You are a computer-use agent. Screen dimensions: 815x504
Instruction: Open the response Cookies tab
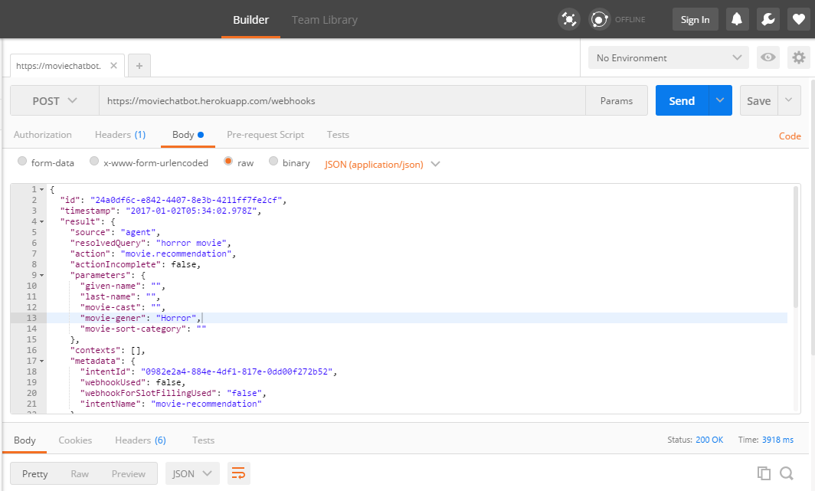coord(75,440)
